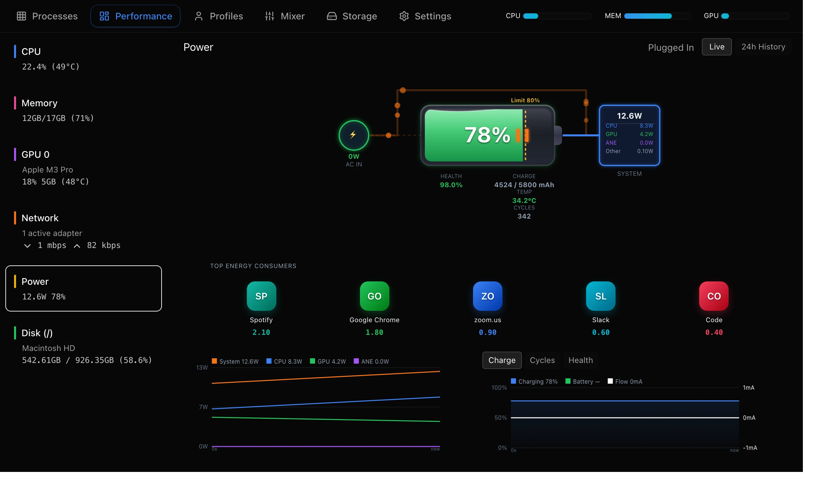The width and height of the screenshot is (835, 504).
Task: Select the Charge chart tab
Action: click(502, 360)
